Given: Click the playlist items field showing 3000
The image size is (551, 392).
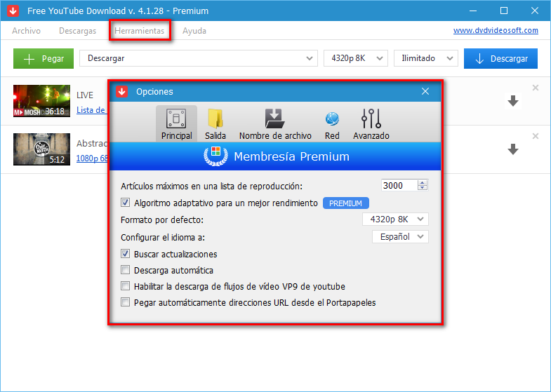Looking at the screenshot, I should (x=399, y=185).
